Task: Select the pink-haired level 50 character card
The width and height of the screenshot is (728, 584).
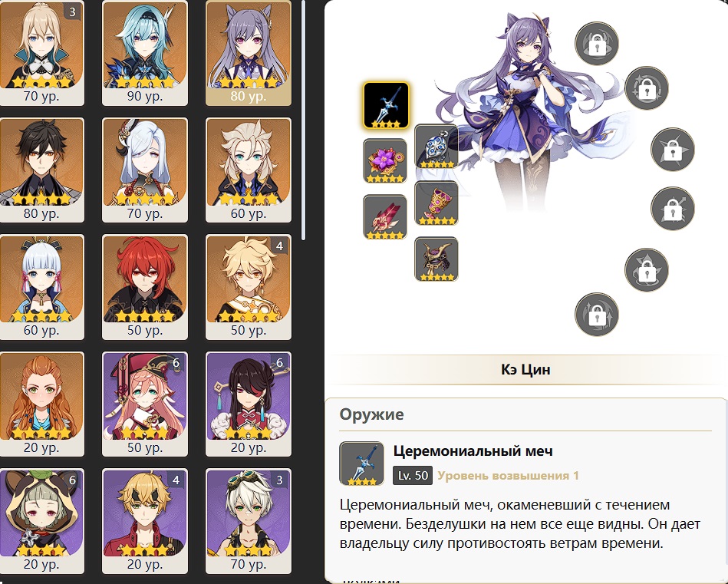Action: (145, 404)
